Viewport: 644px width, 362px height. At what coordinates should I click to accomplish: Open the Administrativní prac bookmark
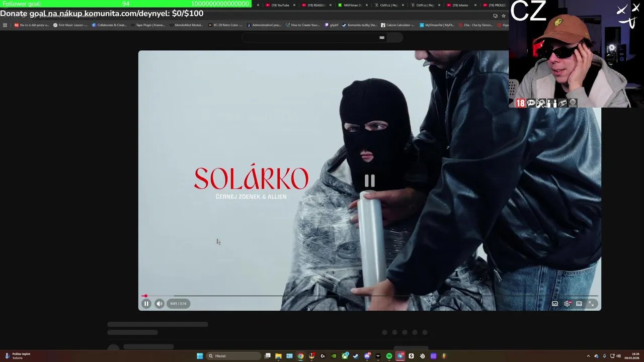[x=264, y=25]
